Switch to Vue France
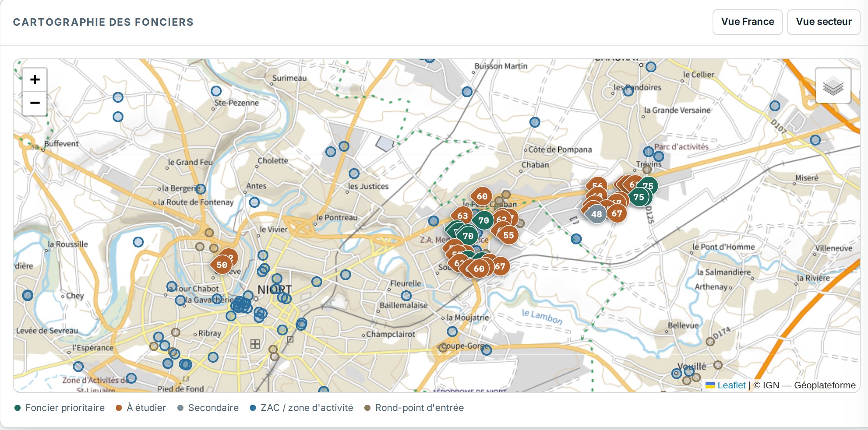Viewport: 868px width, 430px height. point(747,22)
